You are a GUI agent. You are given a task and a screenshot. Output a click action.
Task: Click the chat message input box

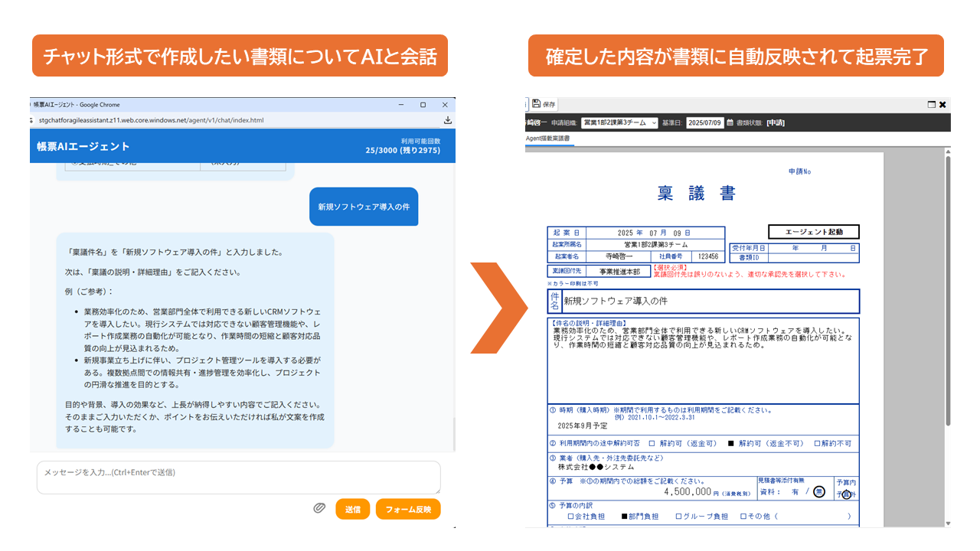pyautogui.click(x=238, y=477)
